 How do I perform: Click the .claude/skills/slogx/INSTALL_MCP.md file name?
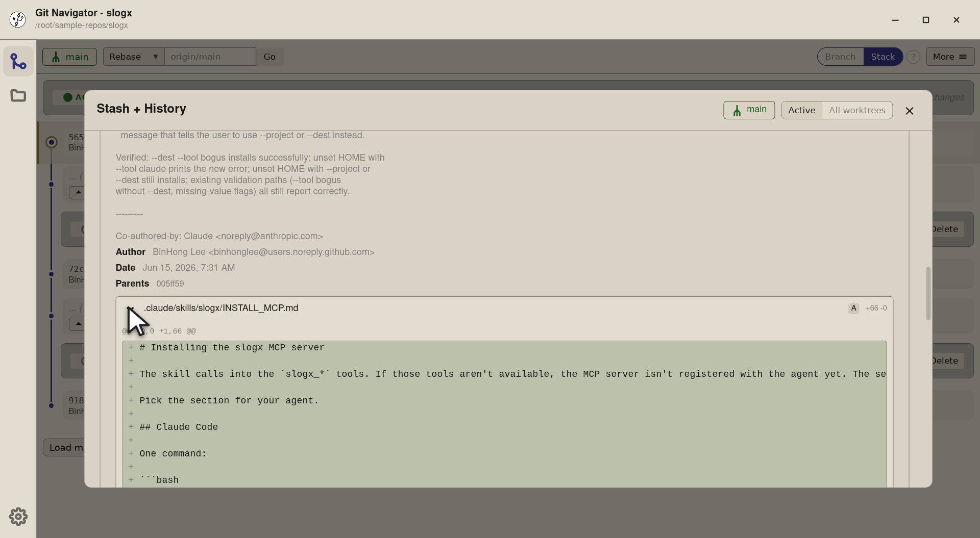(221, 308)
